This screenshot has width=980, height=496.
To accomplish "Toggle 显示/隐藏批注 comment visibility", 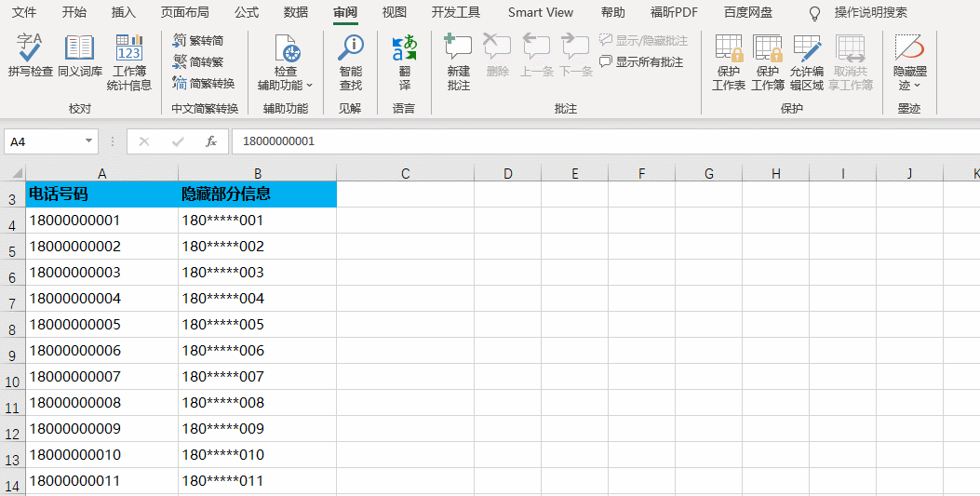I will [x=644, y=41].
